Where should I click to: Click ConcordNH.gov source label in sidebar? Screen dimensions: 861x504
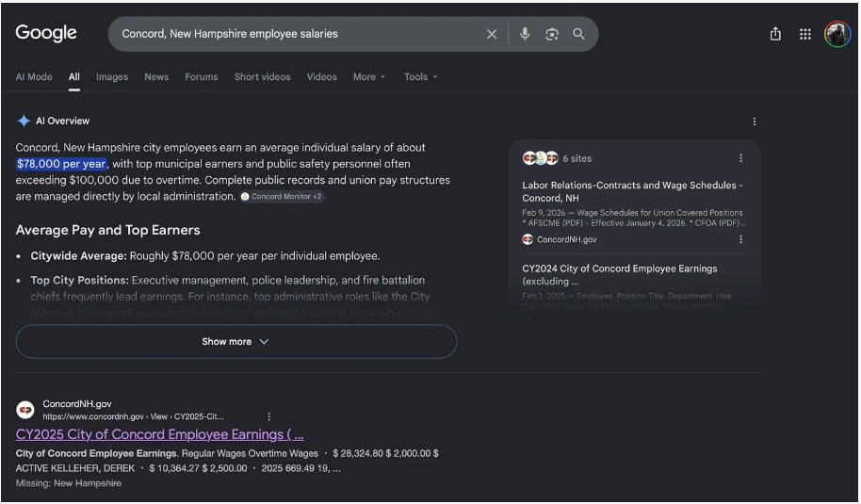click(567, 239)
